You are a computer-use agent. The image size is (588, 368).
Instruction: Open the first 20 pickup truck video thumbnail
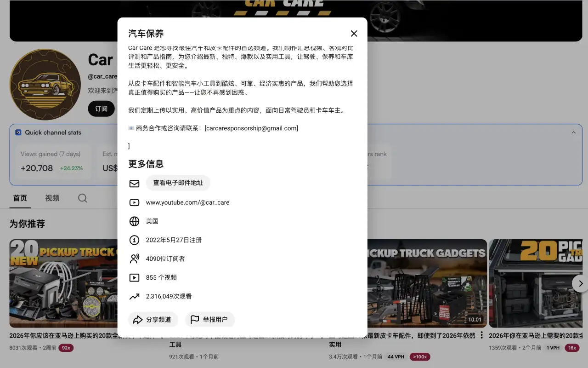coord(63,283)
